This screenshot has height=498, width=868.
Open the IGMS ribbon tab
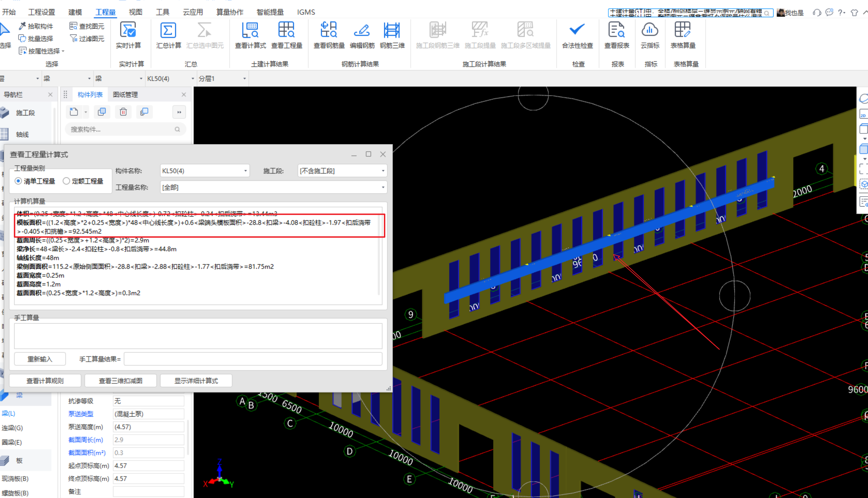click(x=306, y=12)
